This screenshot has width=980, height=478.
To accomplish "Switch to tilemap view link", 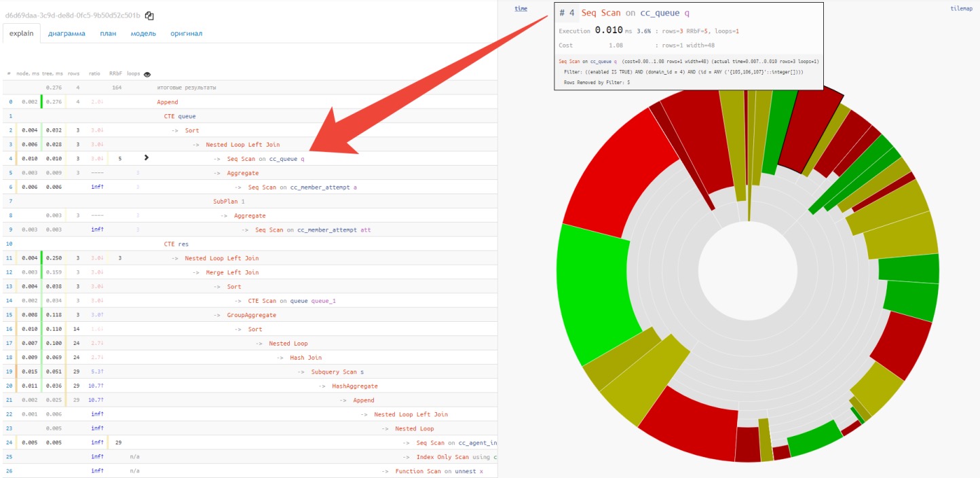I will [x=962, y=9].
